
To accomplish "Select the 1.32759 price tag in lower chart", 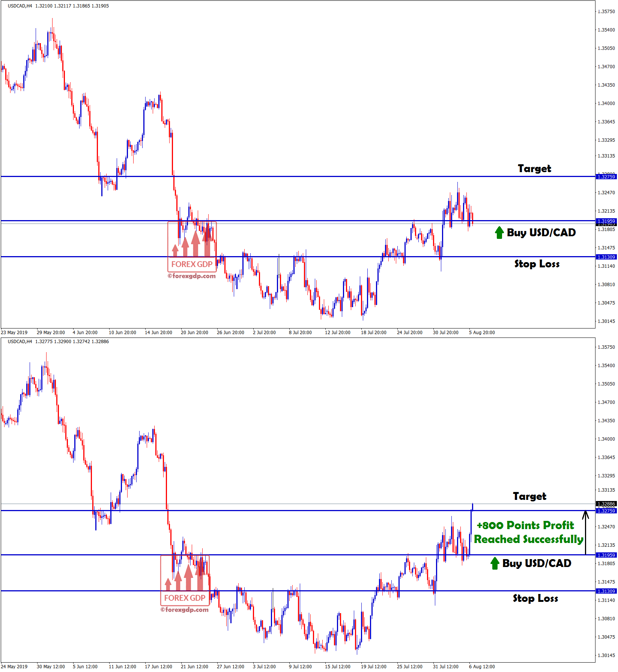I will pyautogui.click(x=606, y=511).
